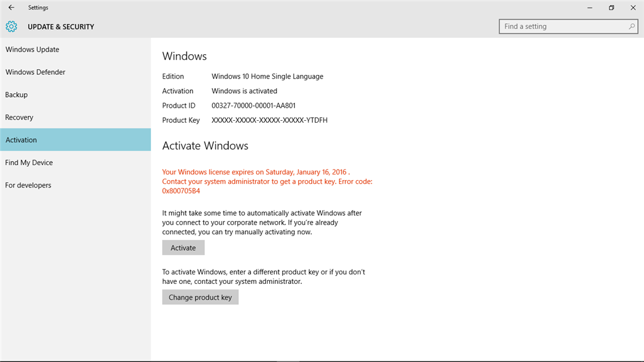The height and width of the screenshot is (362, 644).
Task: Open the Recovery section
Action: (75, 117)
